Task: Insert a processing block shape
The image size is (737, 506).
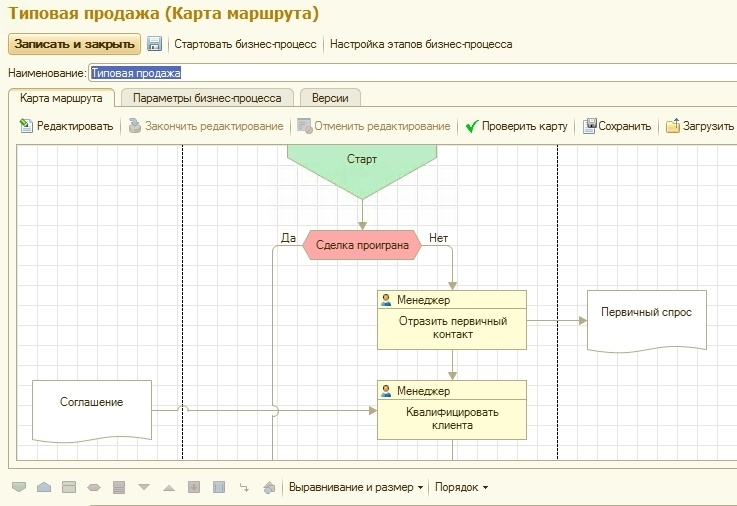Action: pyautogui.click(x=219, y=487)
